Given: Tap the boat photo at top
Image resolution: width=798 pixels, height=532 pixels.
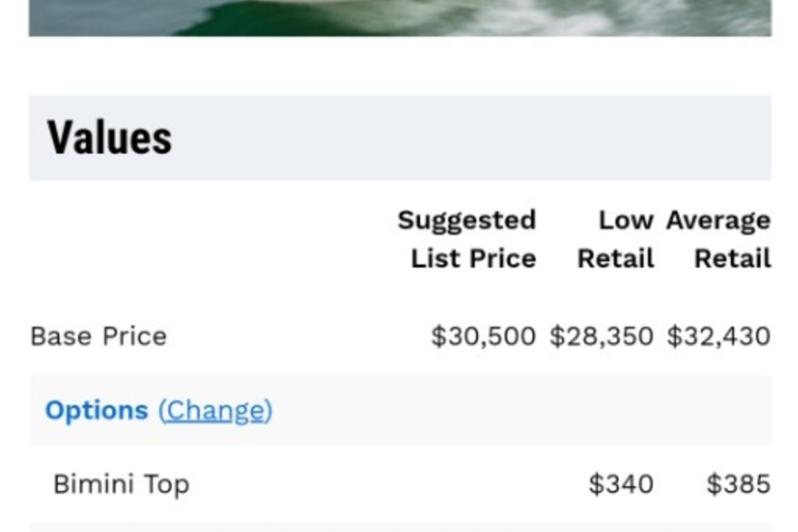Looking at the screenshot, I should (400, 18).
